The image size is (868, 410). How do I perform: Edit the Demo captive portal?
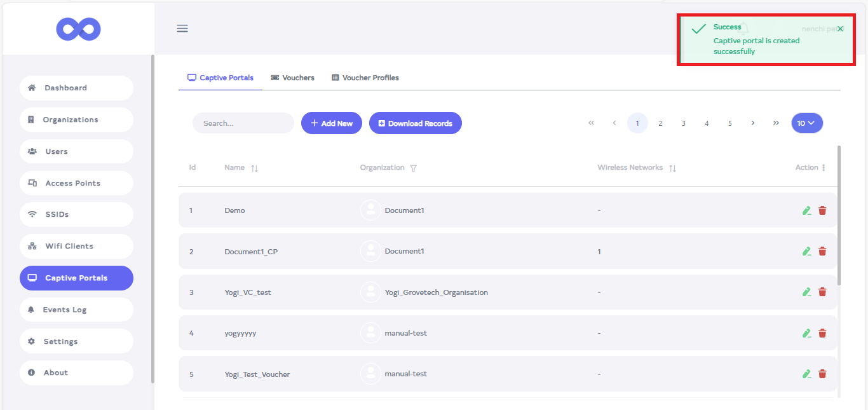click(806, 210)
